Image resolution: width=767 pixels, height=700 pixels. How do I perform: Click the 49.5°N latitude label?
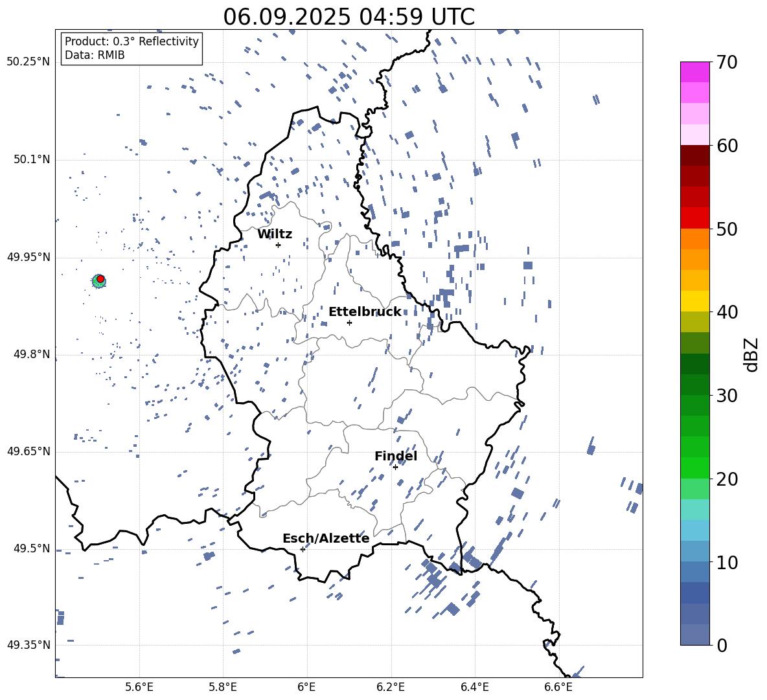coord(32,548)
